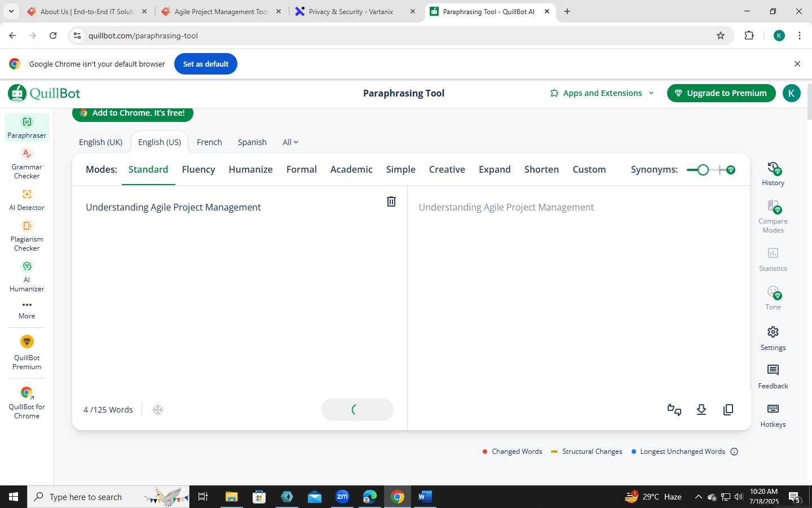Dismiss the default browser notification bar
The width and height of the screenshot is (812, 508).
click(797, 64)
